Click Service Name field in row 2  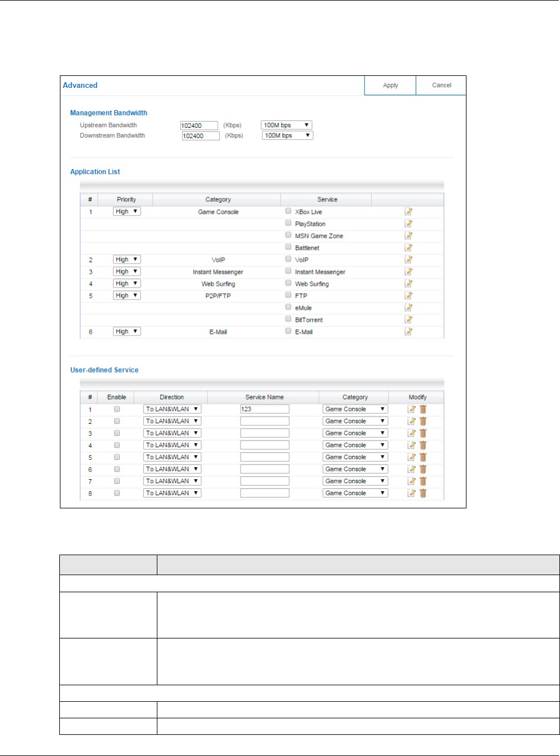(265, 421)
